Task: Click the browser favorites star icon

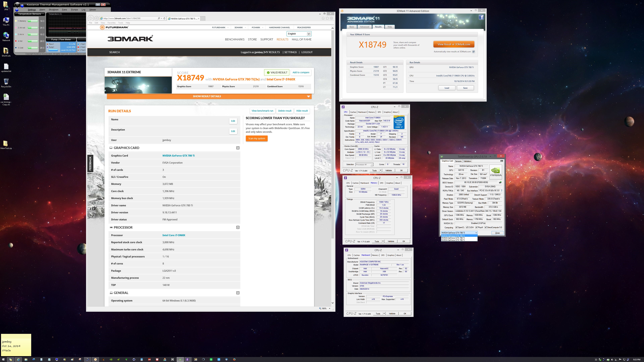Action: point(327,18)
